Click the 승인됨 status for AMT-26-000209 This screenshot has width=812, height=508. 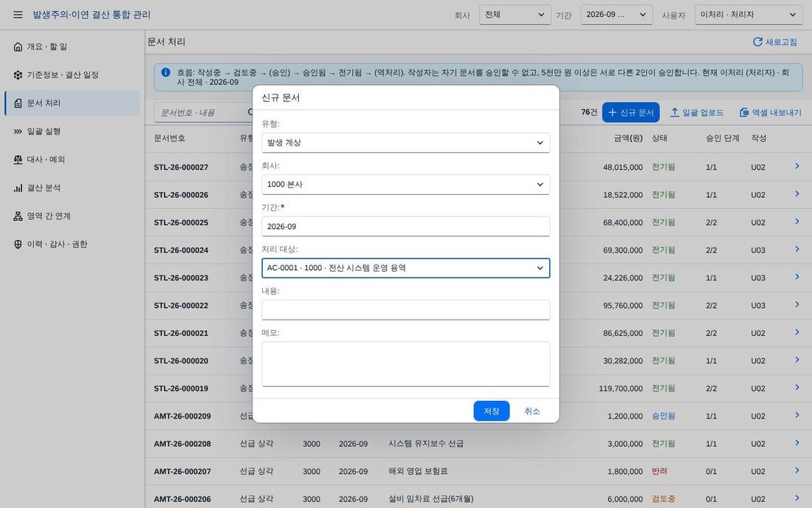pos(664,416)
